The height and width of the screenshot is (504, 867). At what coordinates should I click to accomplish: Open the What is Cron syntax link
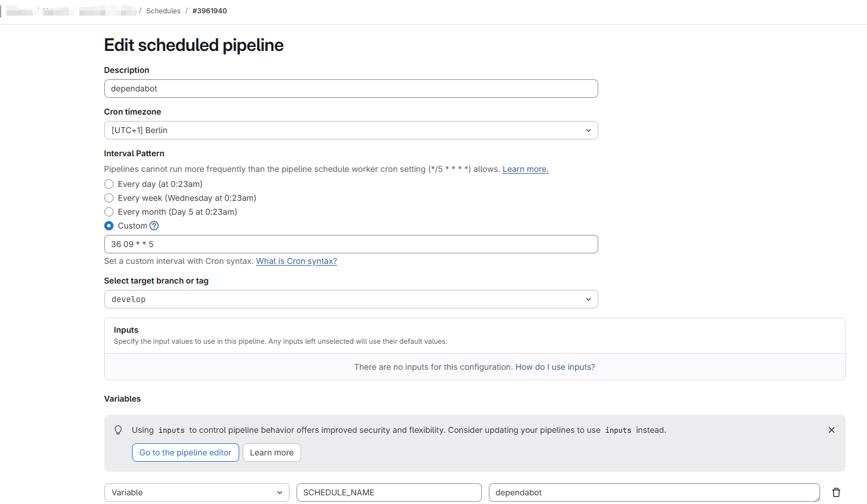[296, 261]
